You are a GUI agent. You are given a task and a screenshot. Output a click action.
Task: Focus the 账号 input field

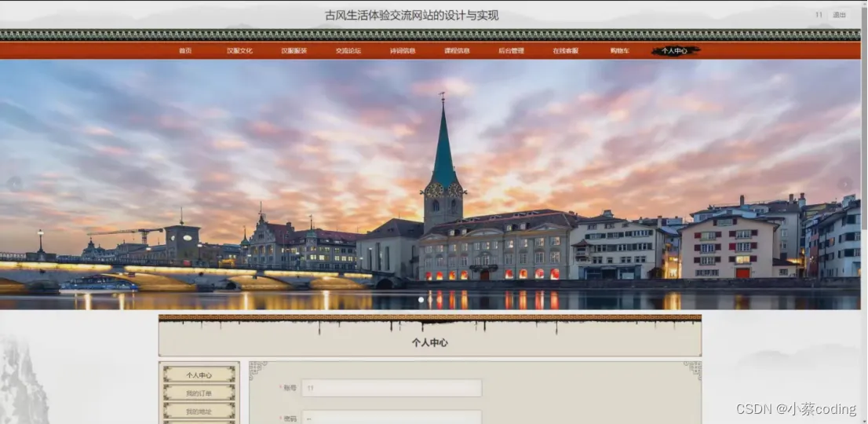coord(392,388)
